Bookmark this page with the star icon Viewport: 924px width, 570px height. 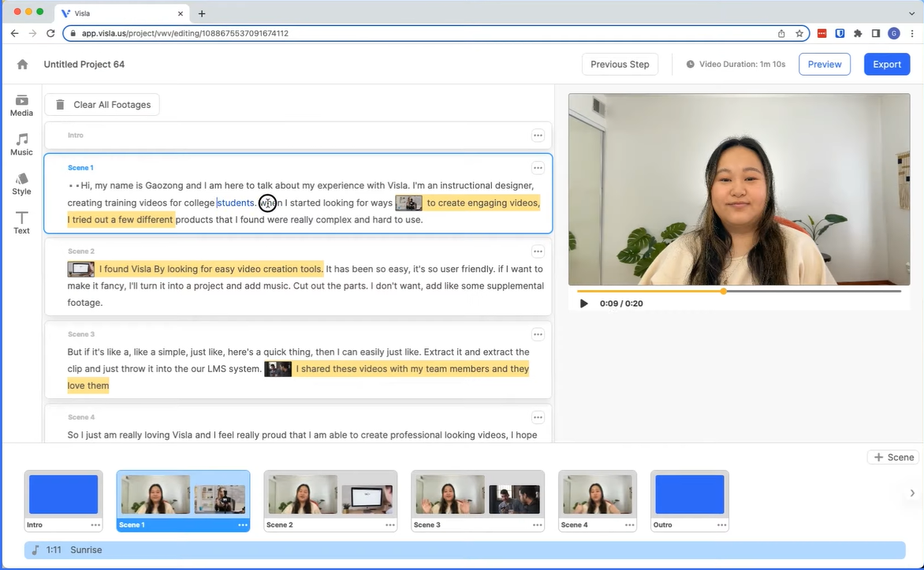[799, 33]
